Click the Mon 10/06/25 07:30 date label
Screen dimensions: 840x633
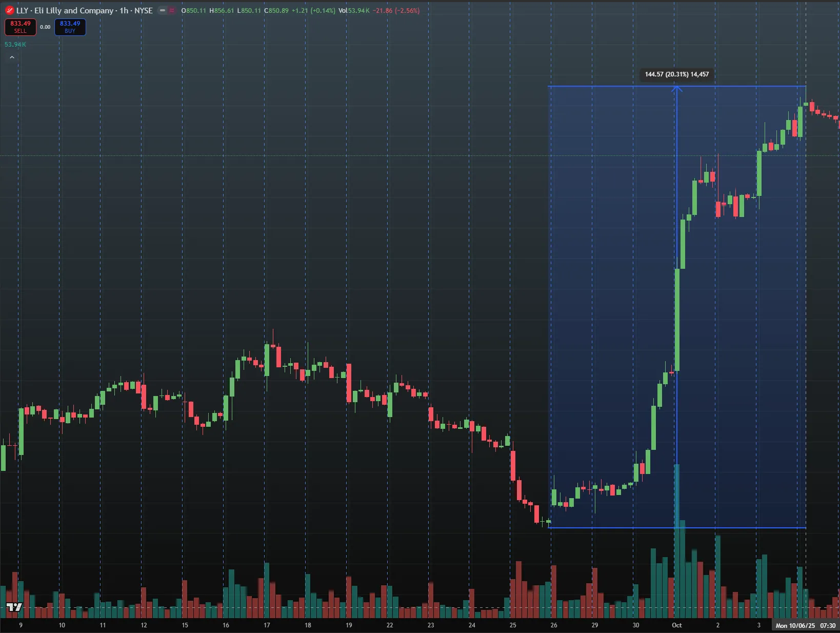[x=806, y=625]
